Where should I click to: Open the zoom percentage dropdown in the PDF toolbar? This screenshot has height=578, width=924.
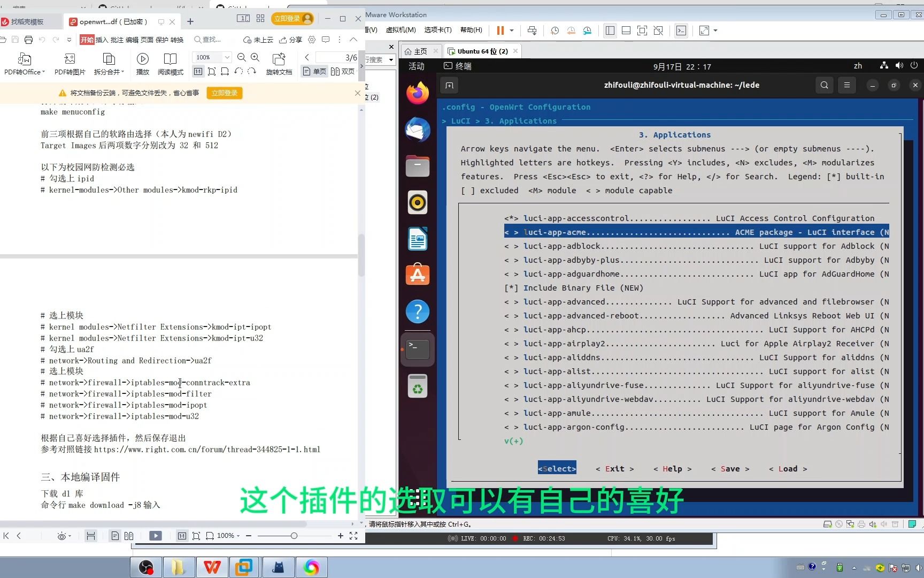click(x=227, y=57)
